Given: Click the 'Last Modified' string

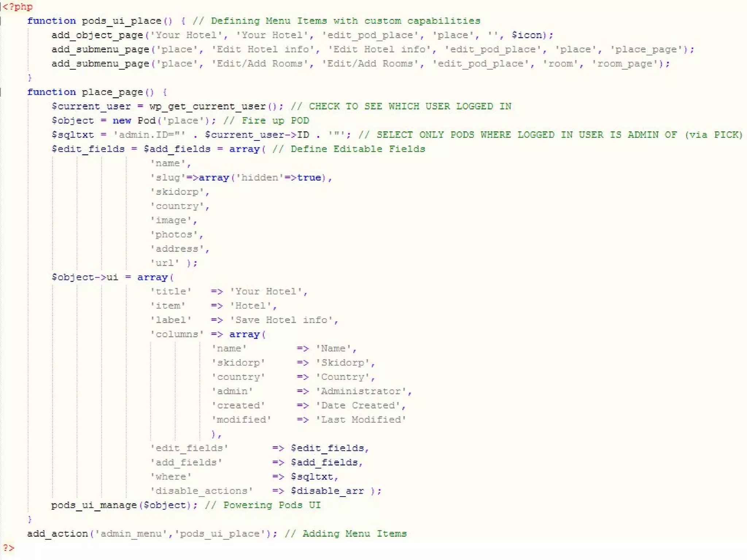Looking at the screenshot, I should coord(361,420).
